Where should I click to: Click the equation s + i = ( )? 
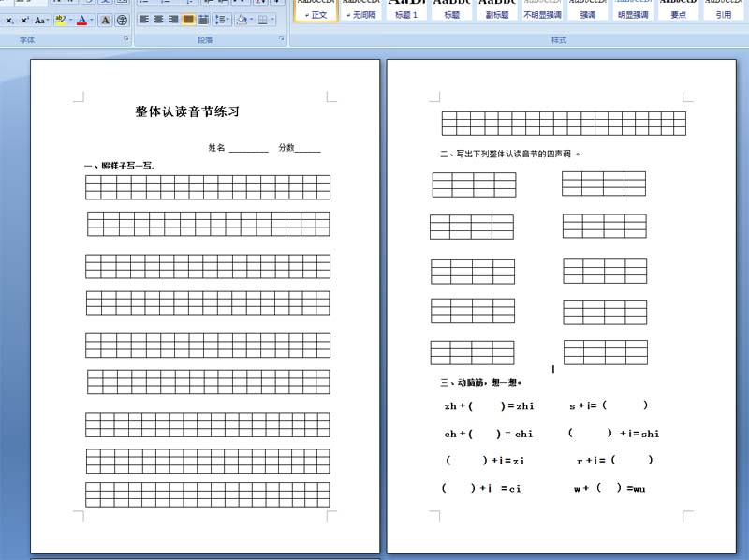609,405
